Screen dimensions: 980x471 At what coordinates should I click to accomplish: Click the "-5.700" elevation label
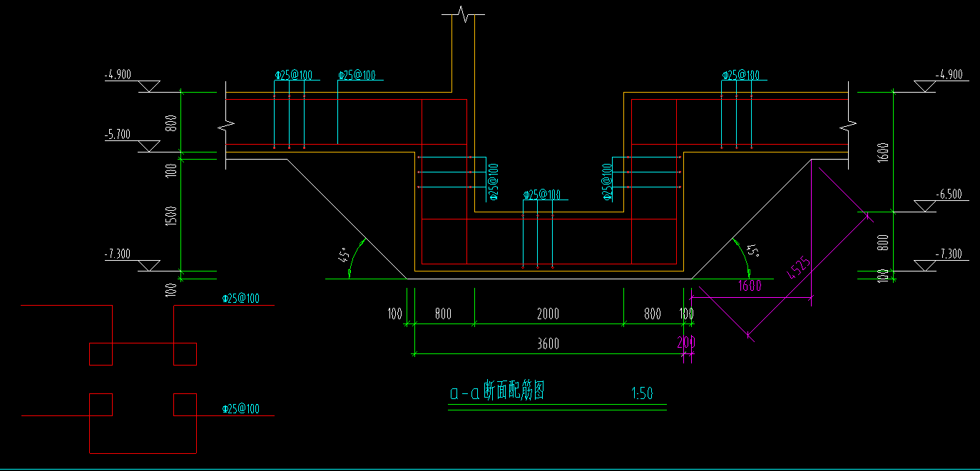[118, 134]
